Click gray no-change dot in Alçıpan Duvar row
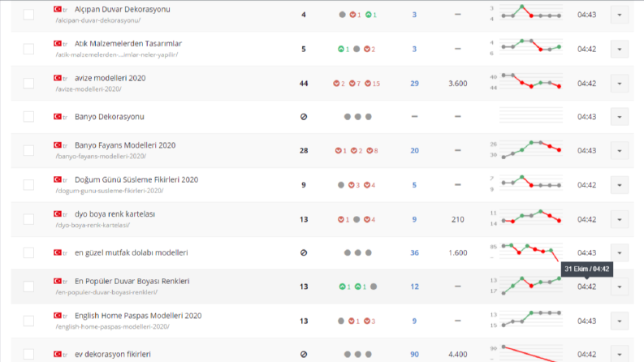This screenshot has width=644, height=362. point(342,15)
